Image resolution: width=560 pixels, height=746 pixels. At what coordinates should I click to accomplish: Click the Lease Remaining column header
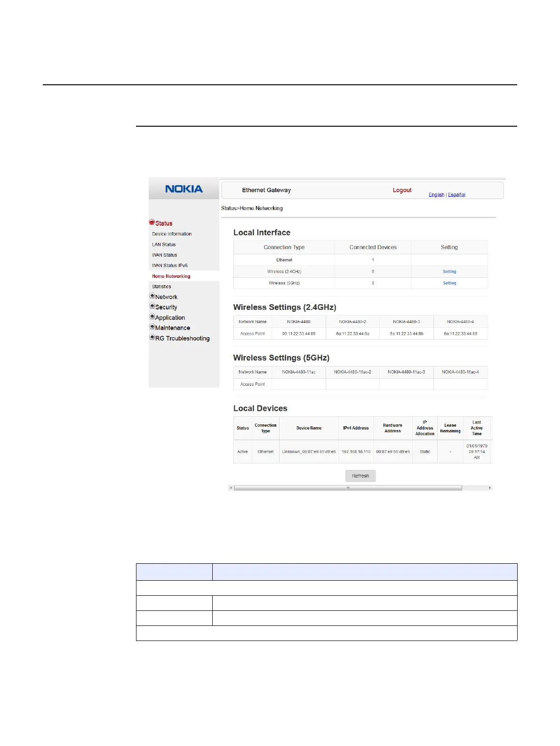450,428
